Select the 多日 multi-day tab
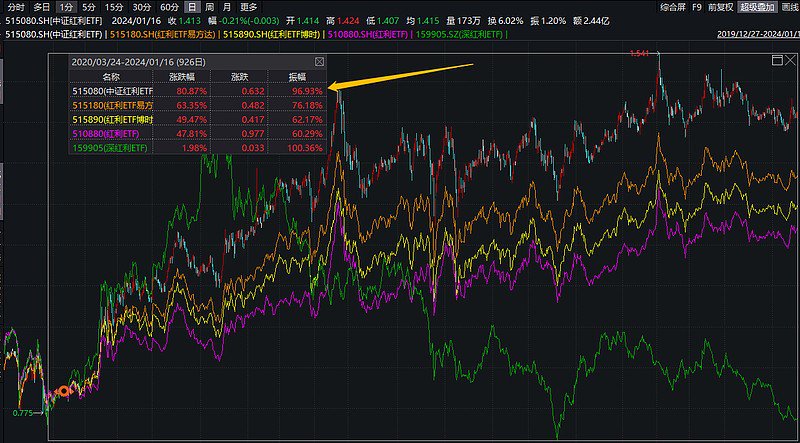This screenshot has width=800, height=443. pyautogui.click(x=42, y=7)
